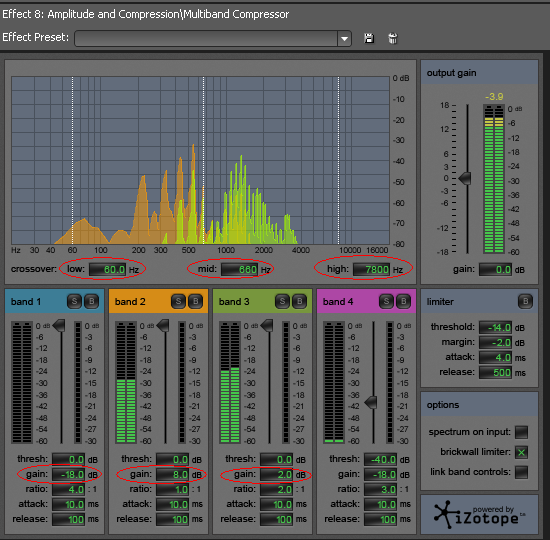Click band 1 attack 10.0 ms field
The height and width of the screenshot is (540, 550).
(68, 504)
